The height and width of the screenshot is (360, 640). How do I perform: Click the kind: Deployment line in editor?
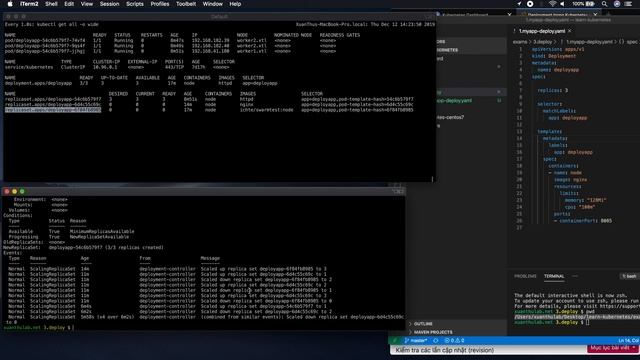[x=553, y=56]
